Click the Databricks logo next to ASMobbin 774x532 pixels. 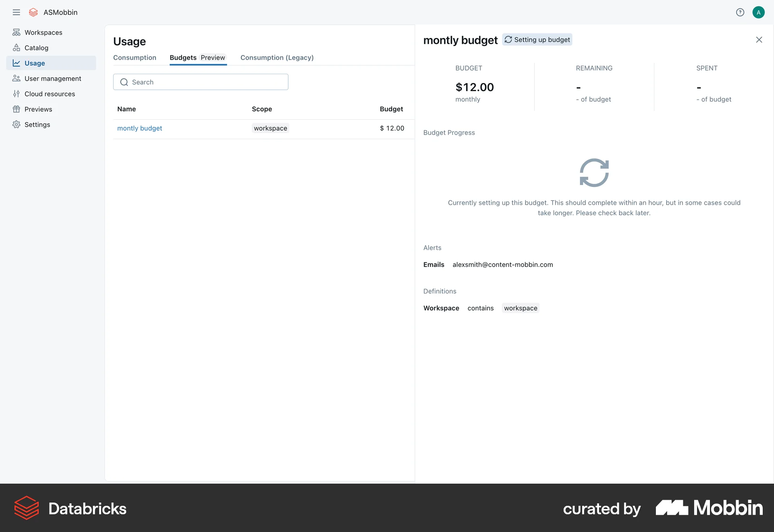(33, 12)
